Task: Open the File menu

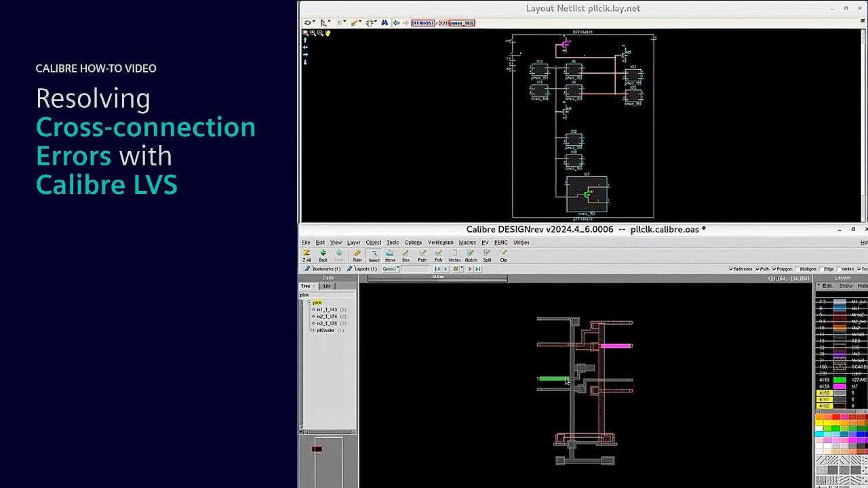Action: [306, 243]
